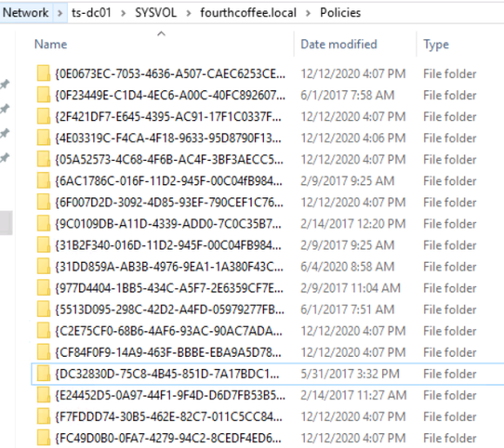Click folder name {977D4404-1BB5-434C-A5F7

tap(169, 288)
